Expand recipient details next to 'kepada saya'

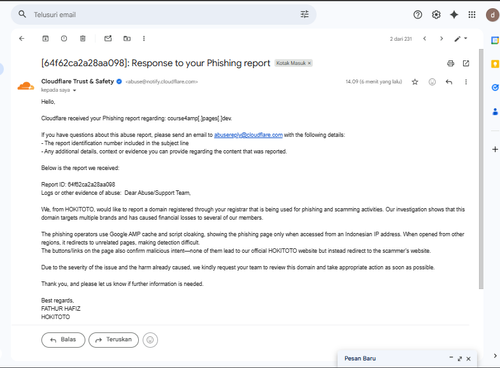[x=74, y=90]
